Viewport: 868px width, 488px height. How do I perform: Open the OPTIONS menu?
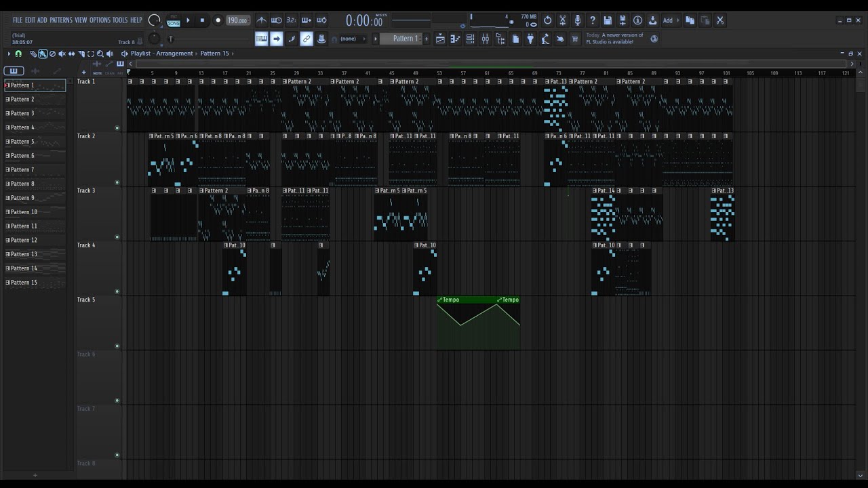[100, 20]
